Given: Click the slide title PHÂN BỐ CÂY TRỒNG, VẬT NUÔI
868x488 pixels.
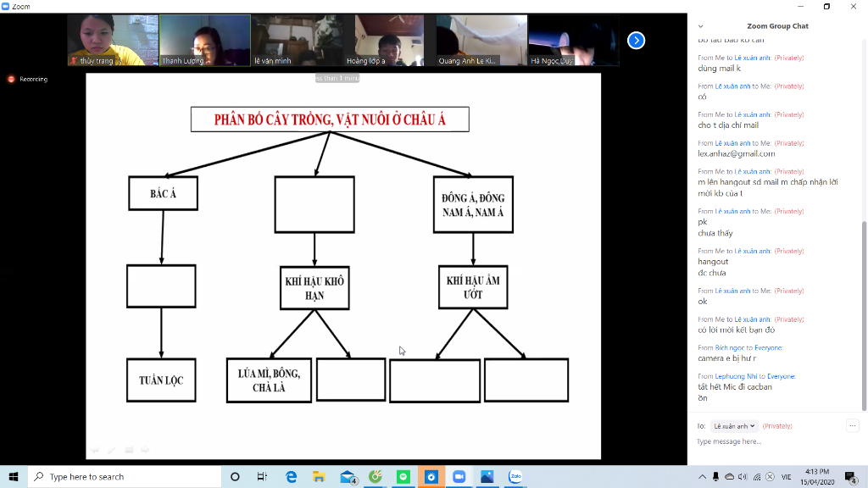Looking at the screenshot, I should pos(330,119).
